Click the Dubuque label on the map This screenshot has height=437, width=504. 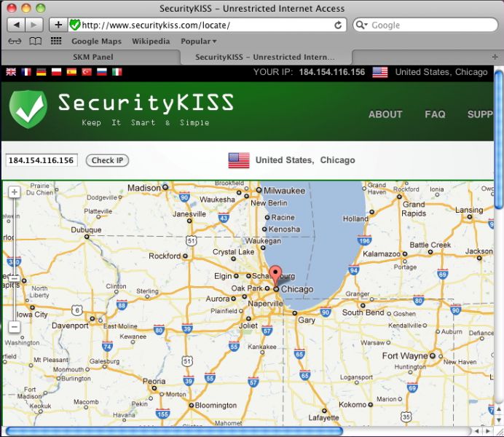(86, 229)
